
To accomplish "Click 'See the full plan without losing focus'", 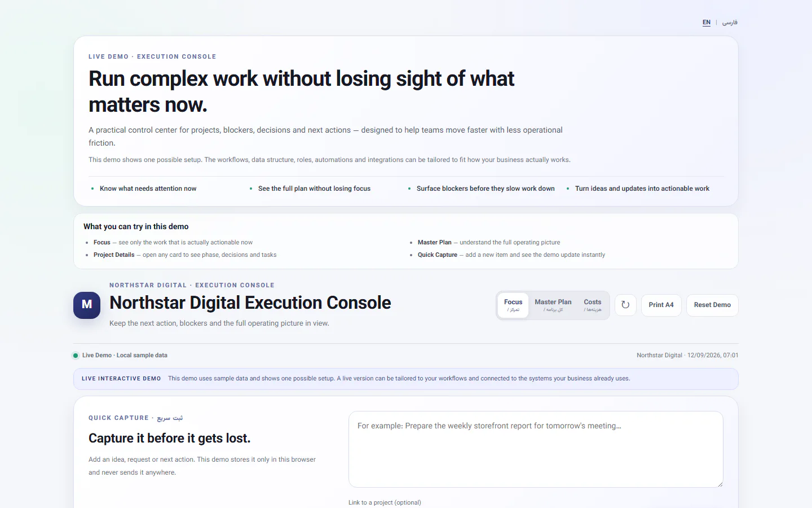I will pos(314,189).
